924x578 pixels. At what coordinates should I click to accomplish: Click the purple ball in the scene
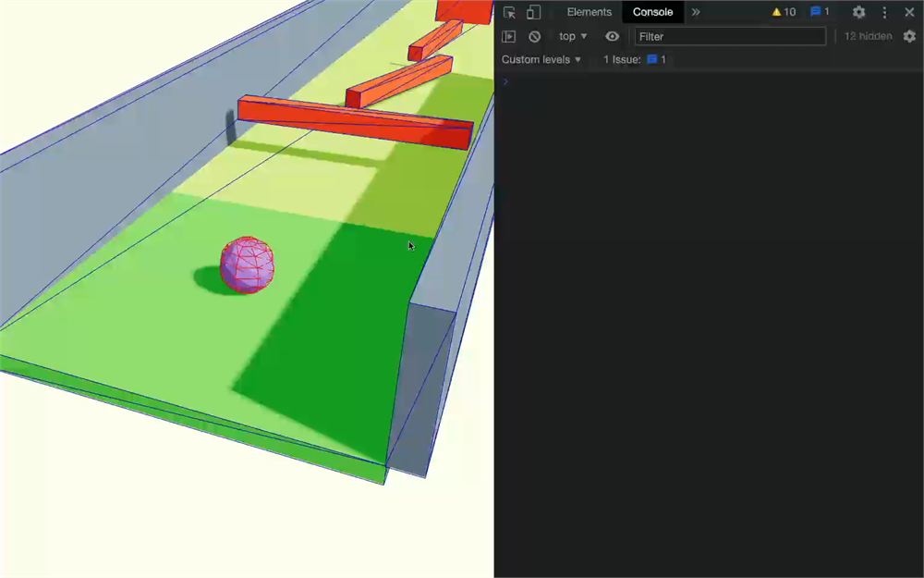click(247, 264)
